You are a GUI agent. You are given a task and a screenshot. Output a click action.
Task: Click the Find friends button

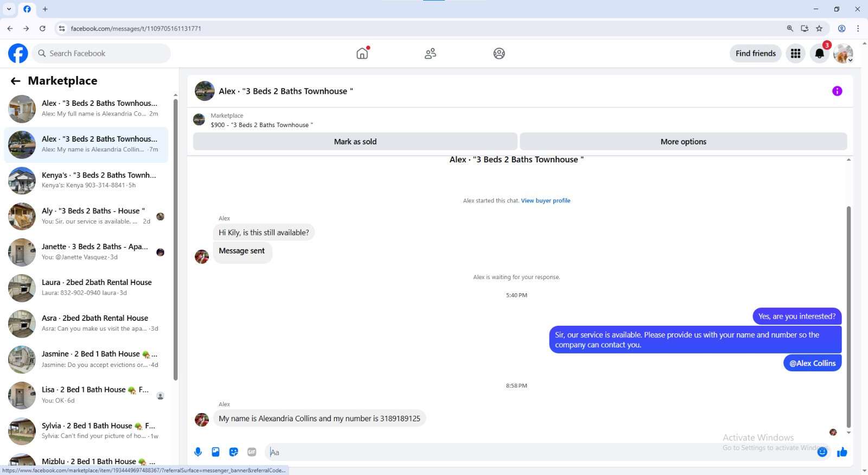pyautogui.click(x=756, y=53)
